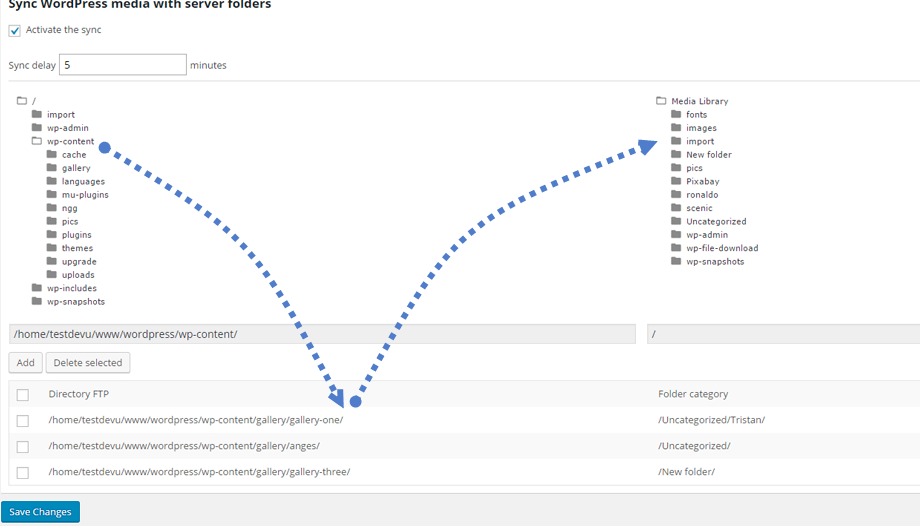
Task: Click the wp-admin folder icon in server tree
Action: (37, 127)
